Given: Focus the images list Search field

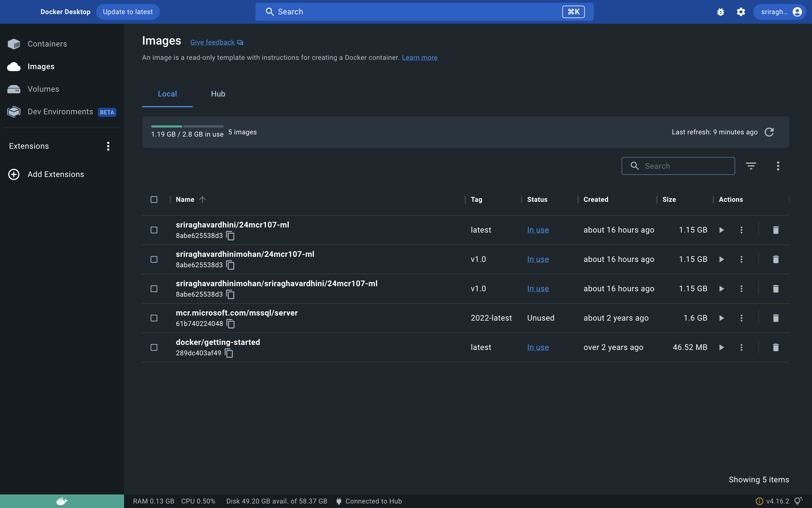Looking at the screenshot, I should 678,166.
